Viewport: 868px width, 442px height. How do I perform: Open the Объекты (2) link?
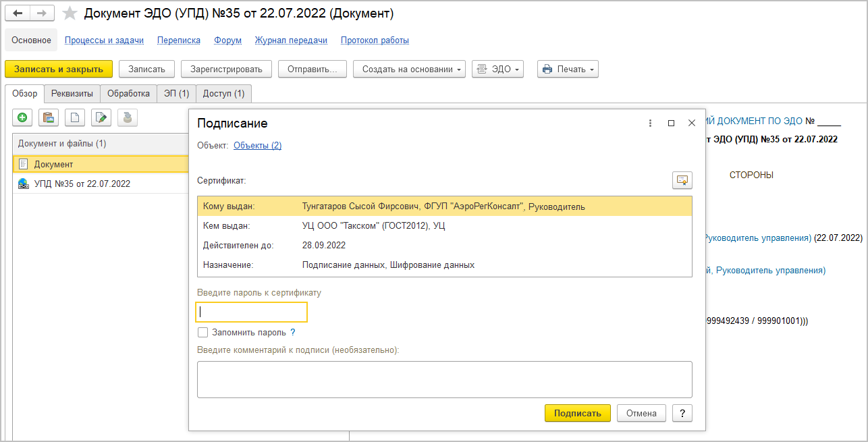point(257,145)
